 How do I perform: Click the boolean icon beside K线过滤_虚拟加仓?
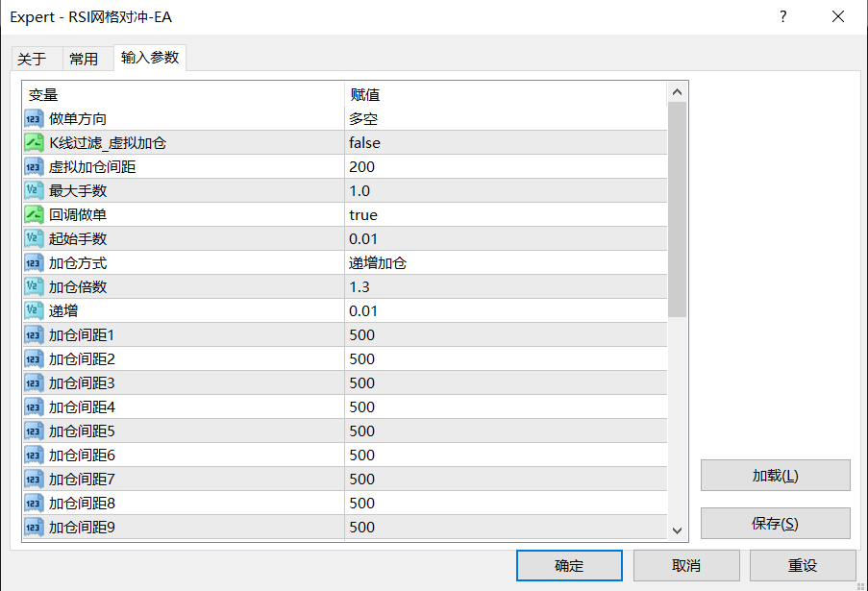tap(34, 143)
